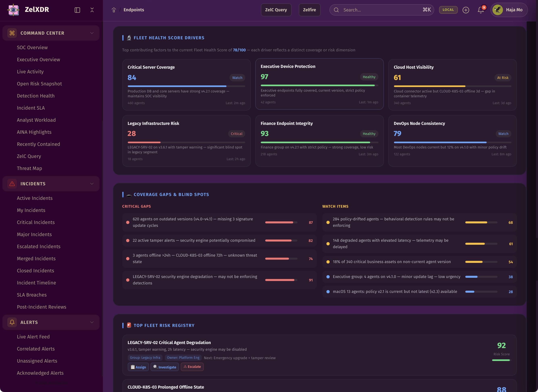
Task: Toggle the LOCAL environment badge
Action: [448, 10]
